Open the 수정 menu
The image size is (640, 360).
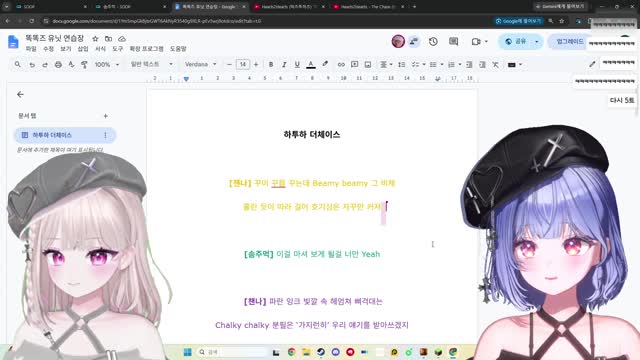[49, 49]
